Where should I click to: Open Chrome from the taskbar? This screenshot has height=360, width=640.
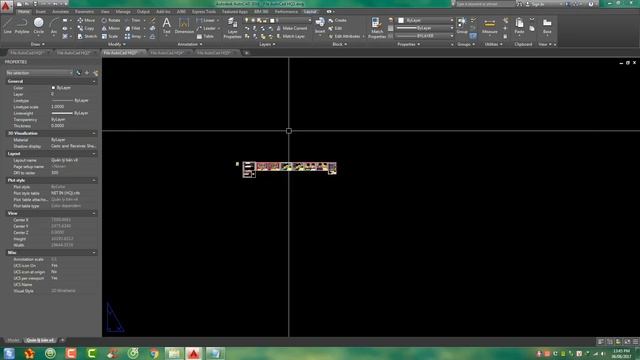pos(154,353)
